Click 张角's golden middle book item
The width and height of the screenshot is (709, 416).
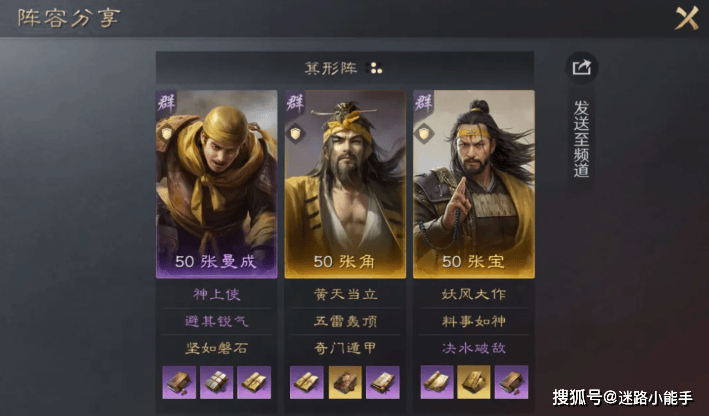click(345, 383)
